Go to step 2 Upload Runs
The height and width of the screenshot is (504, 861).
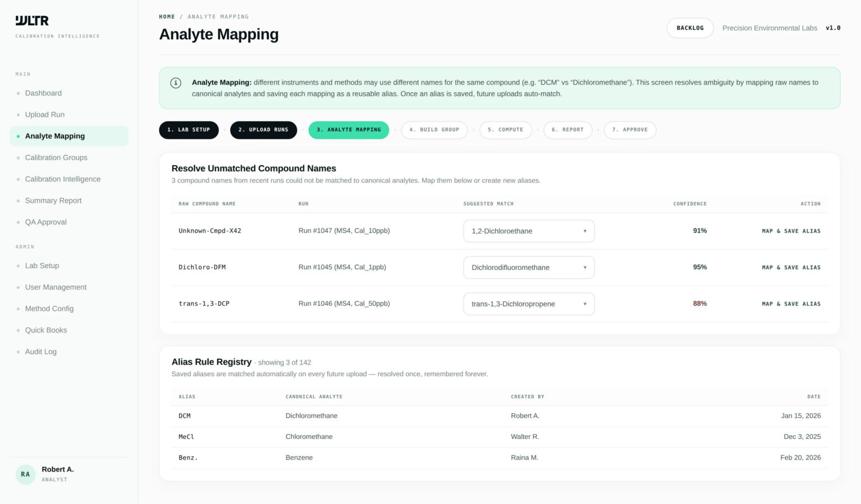click(263, 130)
